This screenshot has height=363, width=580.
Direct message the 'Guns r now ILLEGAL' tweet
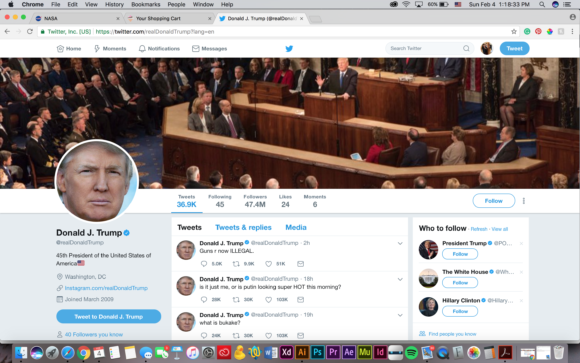tap(300, 264)
